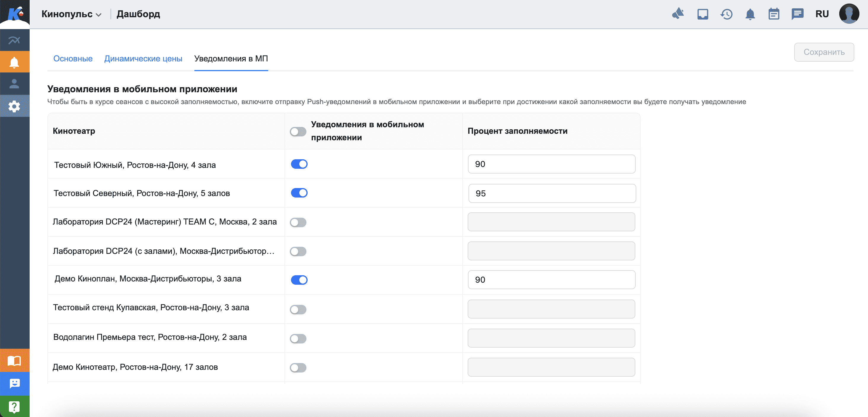This screenshot has width=868, height=417.
Task: Open the chat messages icon in header
Action: pos(797,14)
